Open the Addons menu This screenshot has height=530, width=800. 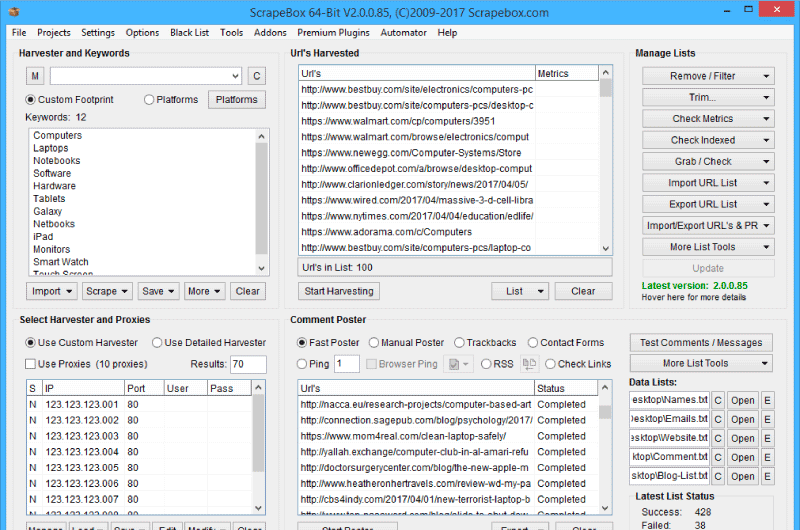[x=270, y=33]
